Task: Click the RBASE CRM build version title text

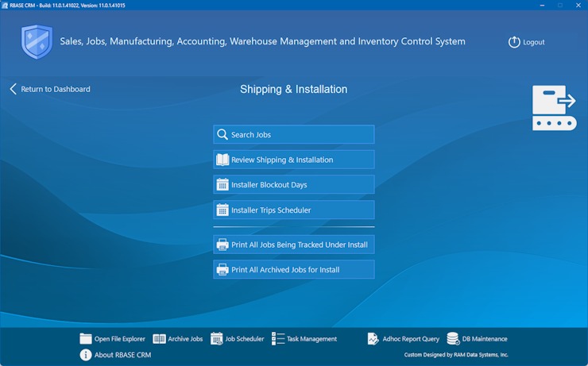Action: [x=68, y=6]
